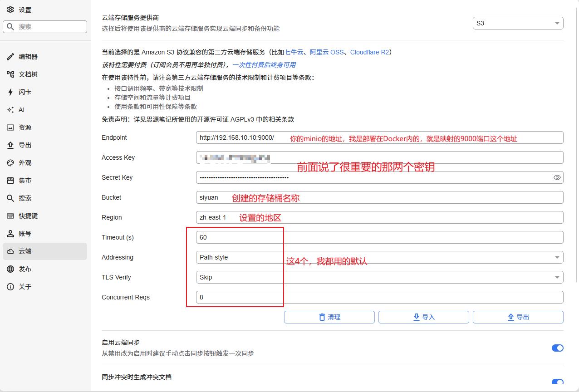Image resolution: width=579 pixels, height=392 pixels.
Task: Click the Timeout (s) input field
Action: click(379, 237)
